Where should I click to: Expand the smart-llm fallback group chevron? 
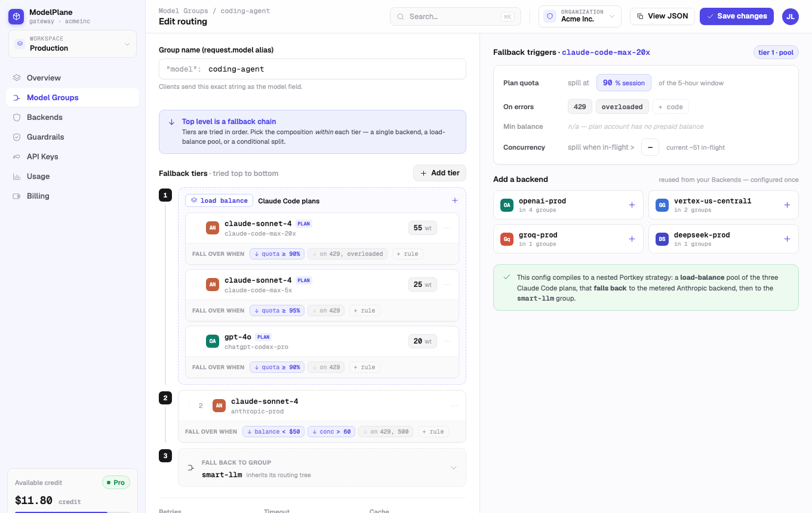tap(454, 468)
